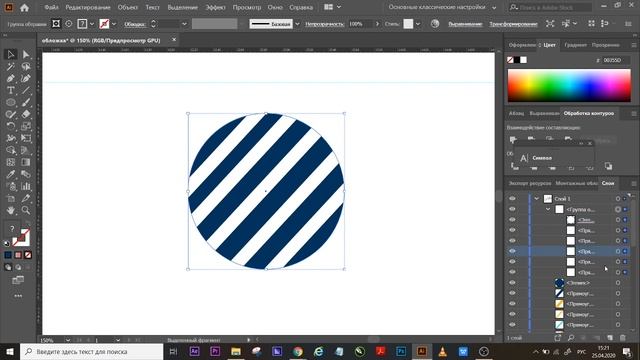Toggle visibility of Группа sublayer
Viewport: 640px width, 360px height.
point(512,209)
